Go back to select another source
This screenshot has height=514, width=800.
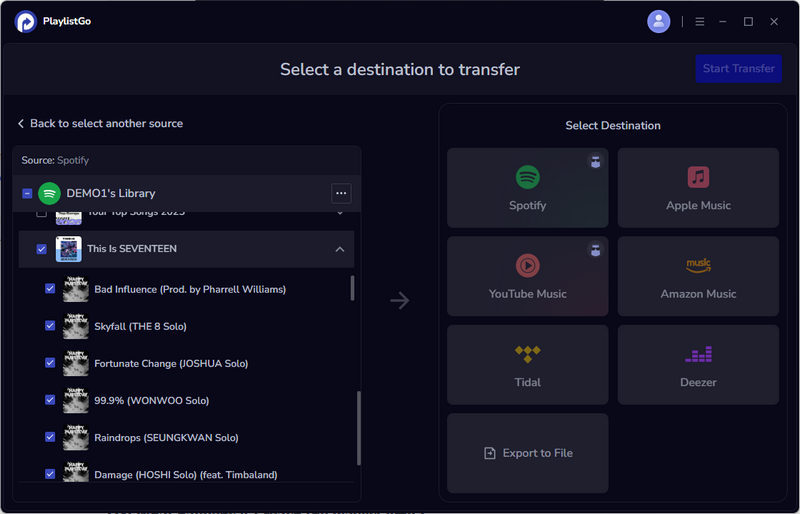coord(100,124)
